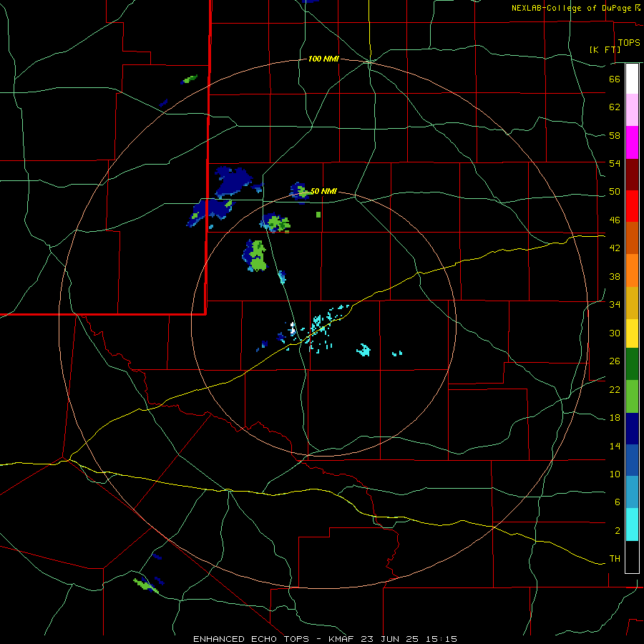This screenshot has width=644, height=644.
Task: Click the "TOPS" legend title
Action: (629, 43)
